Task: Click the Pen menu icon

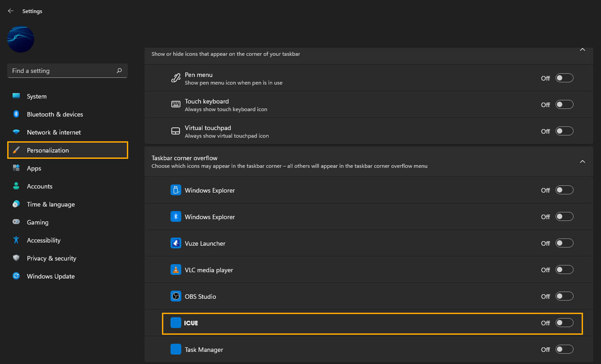Action: point(176,78)
